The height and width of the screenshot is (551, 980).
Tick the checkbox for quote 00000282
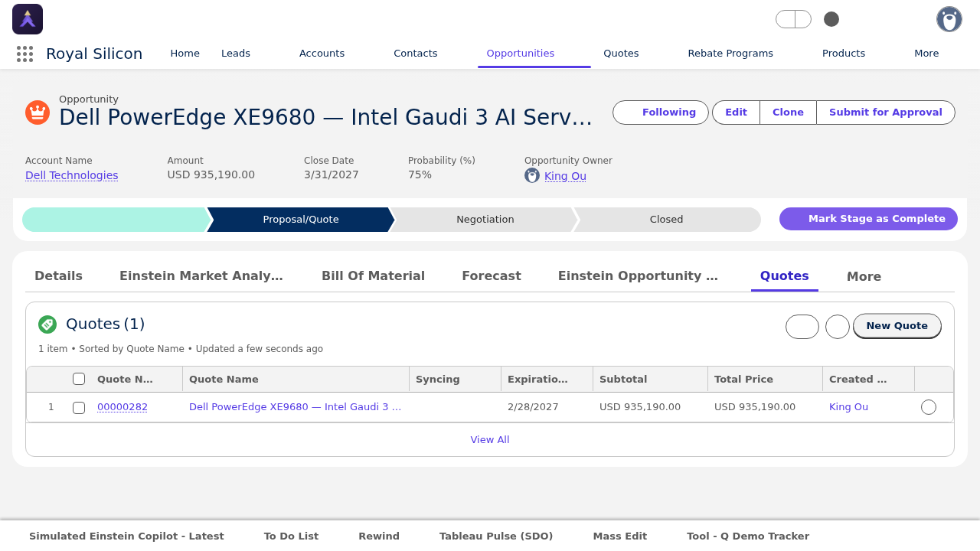tap(79, 408)
